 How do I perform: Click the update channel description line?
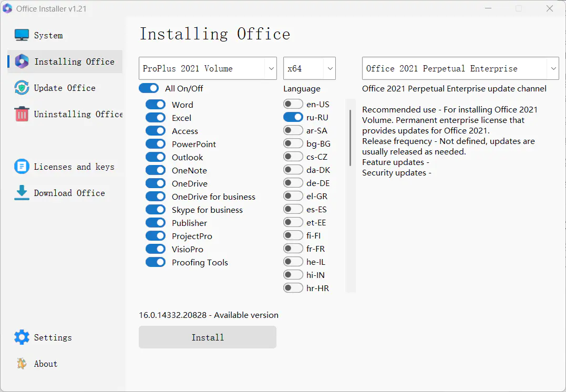[x=454, y=88]
